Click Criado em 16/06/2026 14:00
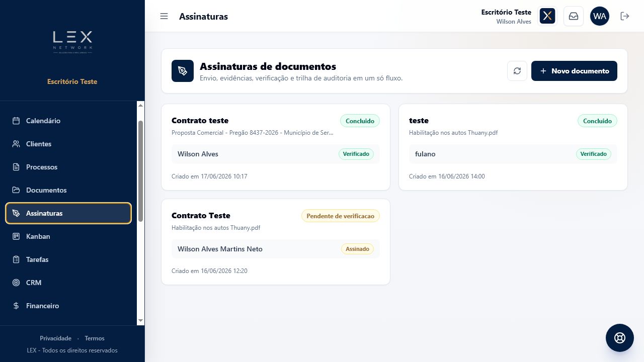 coord(447,176)
